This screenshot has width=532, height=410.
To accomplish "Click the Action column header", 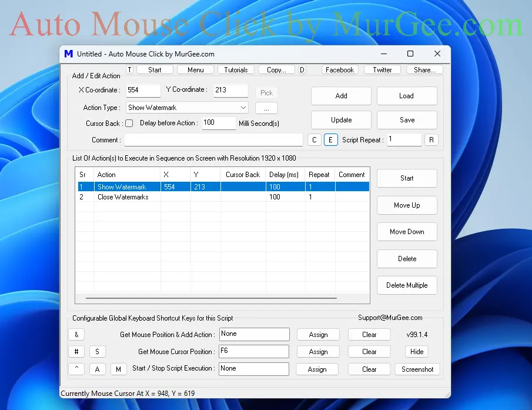I will [127, 175].
